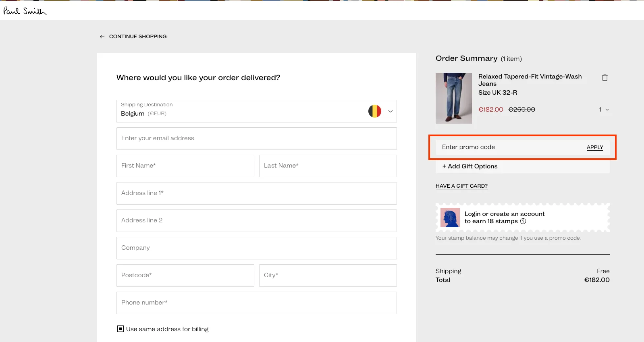Click into the First Name field

click(185, 166)
